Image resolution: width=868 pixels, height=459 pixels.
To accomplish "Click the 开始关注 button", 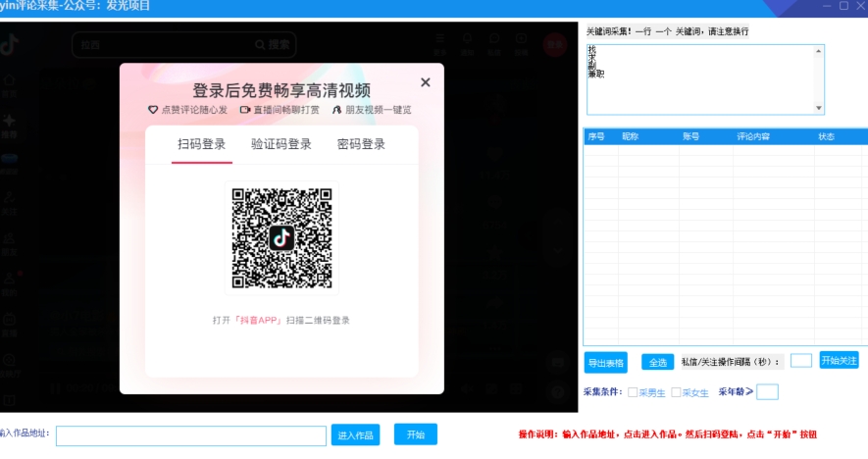I will coord(839,360).
